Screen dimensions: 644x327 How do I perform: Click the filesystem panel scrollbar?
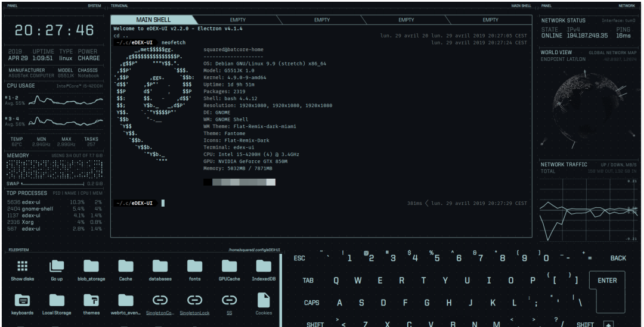(281, 289)
